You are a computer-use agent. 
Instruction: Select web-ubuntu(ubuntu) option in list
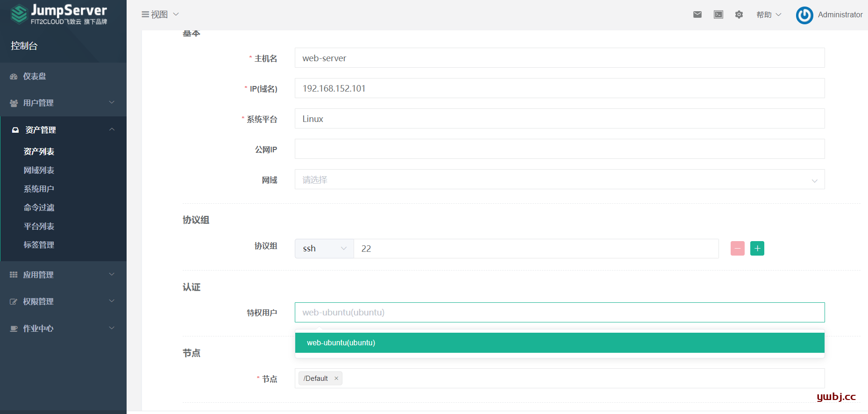pyautogui.click(x=560, y=343)
